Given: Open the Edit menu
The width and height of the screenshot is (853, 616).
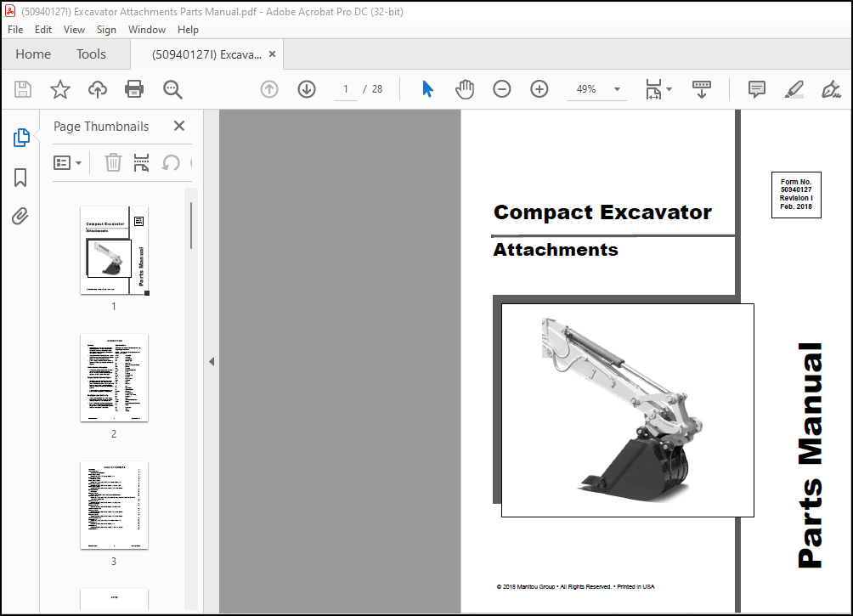Looking at the screenshot, I should click(x=43, y=30).
